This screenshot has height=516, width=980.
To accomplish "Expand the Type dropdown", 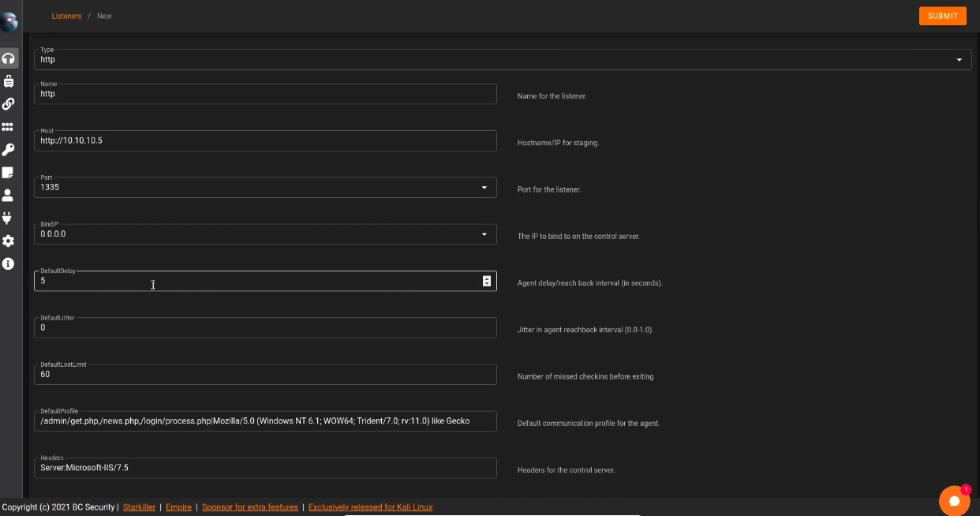I will pos(959,60).
